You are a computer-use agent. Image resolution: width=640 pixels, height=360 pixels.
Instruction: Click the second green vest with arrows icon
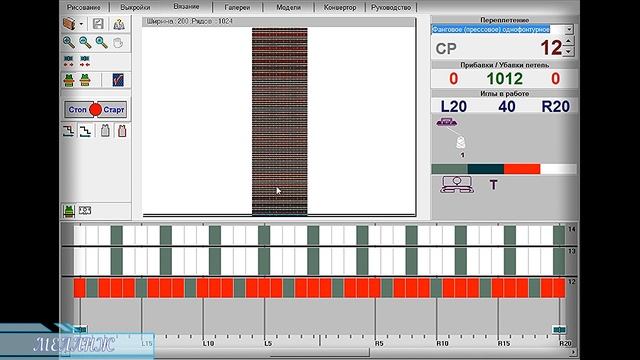pos(85,80)
